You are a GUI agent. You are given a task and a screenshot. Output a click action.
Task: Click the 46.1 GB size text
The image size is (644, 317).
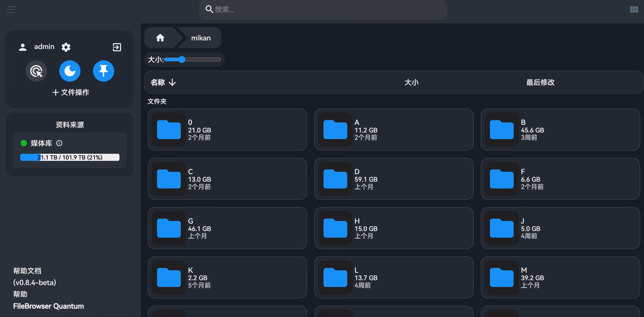199,229
